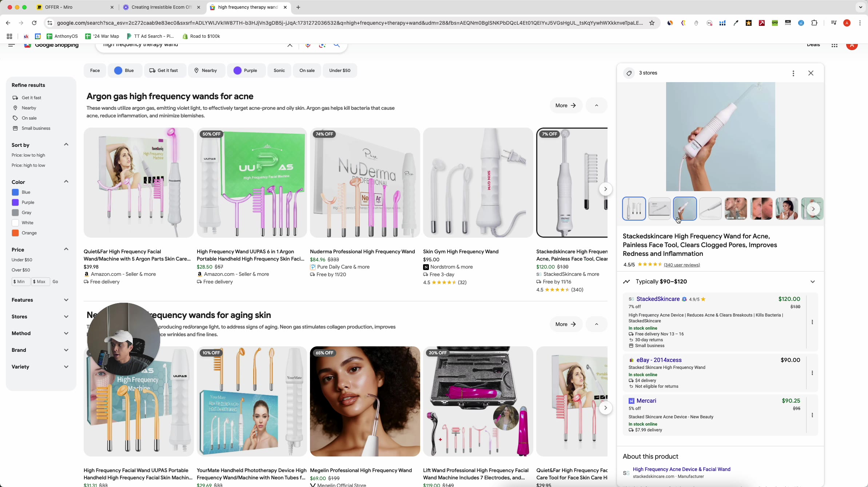Viewport: 868px width, 487px height.
Task: Open the Google account avatar
Action: tap(852, 46)
